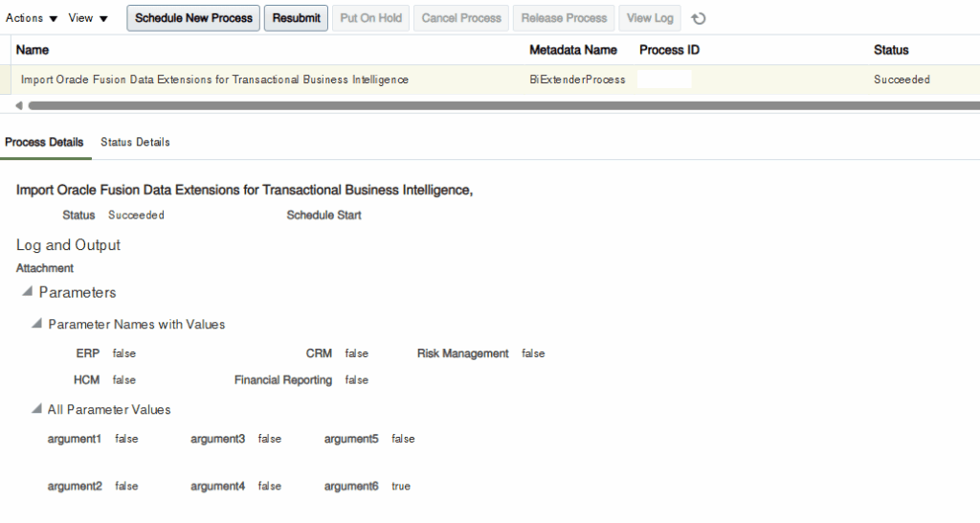Click the argument2 label

[75, 486]
